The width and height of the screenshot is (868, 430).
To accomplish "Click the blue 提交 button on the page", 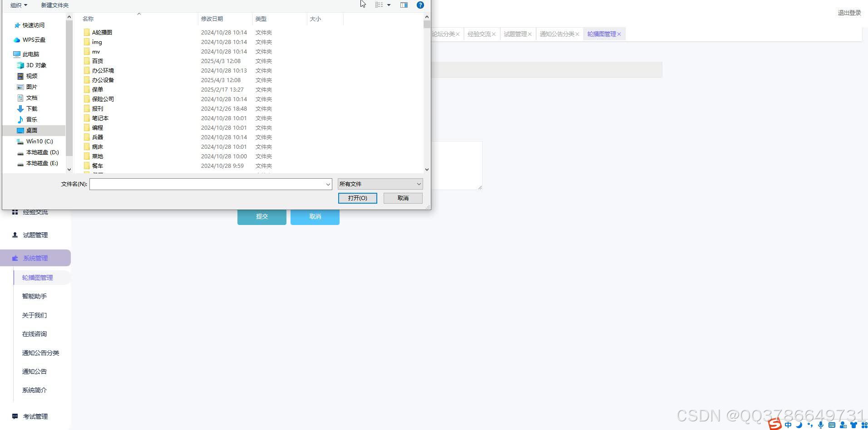I will point(262,216).
